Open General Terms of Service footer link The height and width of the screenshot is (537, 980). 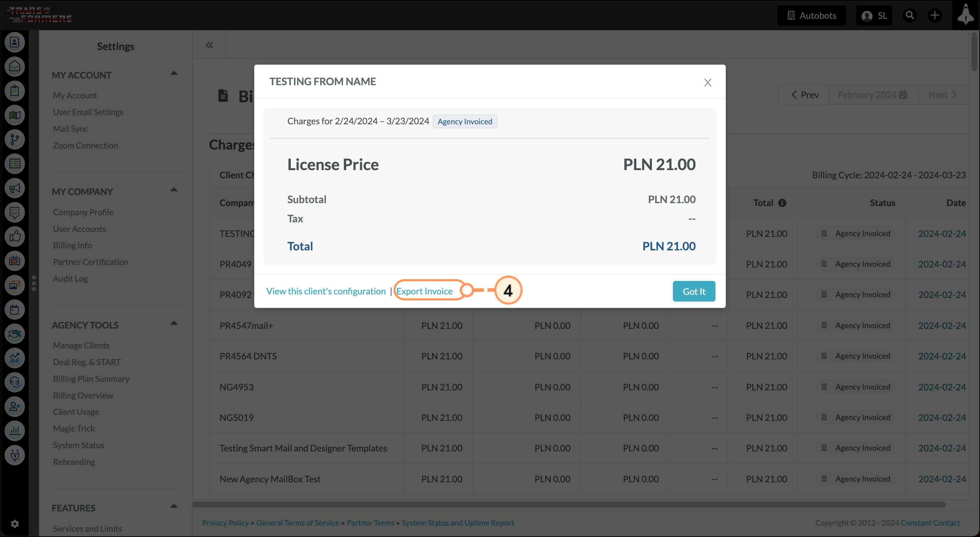[x=298, y=523]
